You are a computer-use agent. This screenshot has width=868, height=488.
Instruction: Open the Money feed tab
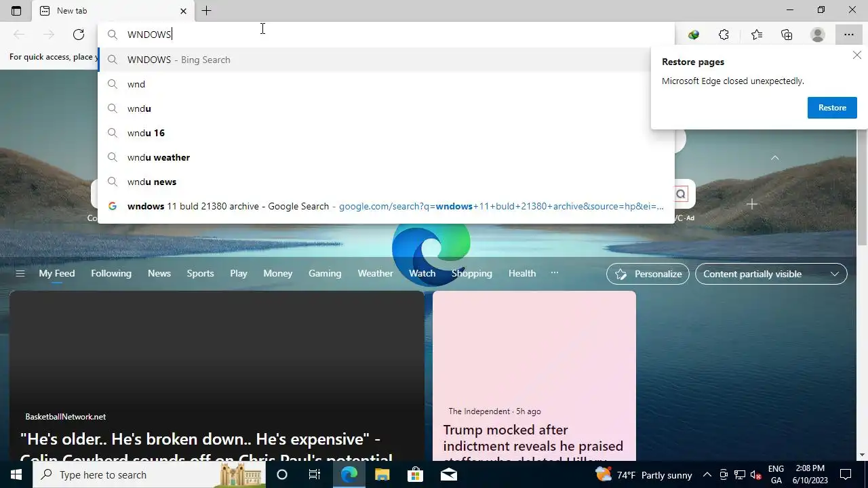tap(278, 273)
